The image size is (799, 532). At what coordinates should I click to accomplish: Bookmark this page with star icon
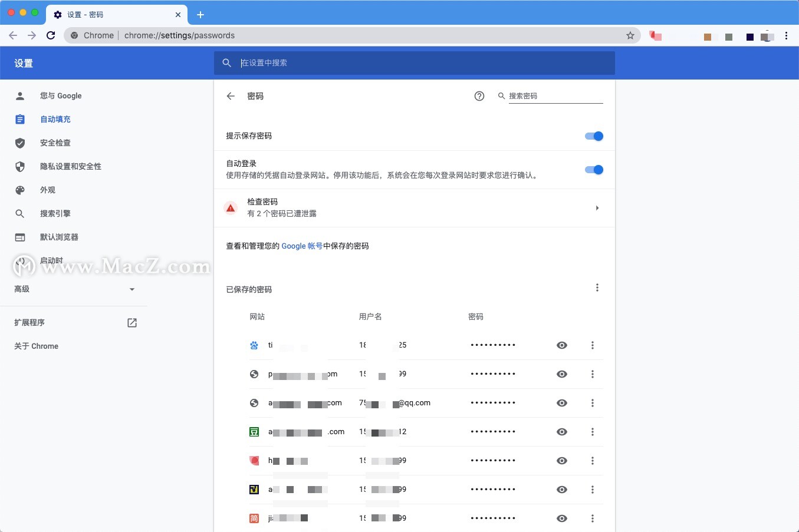630,35
